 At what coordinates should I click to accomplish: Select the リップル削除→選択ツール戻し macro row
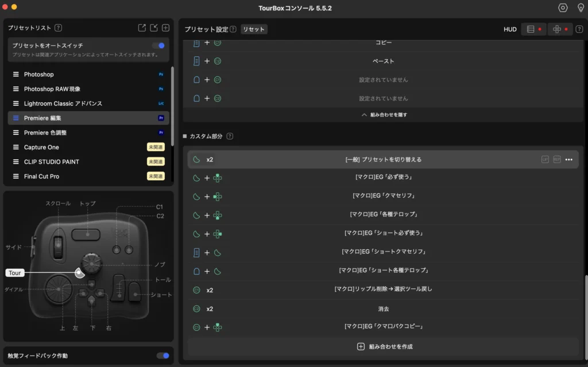click(x=383, y=290)
